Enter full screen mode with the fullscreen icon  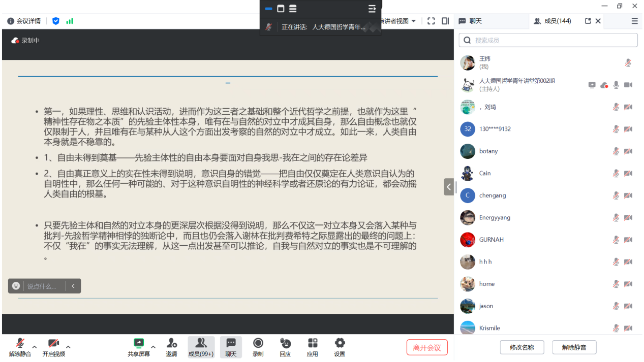coord(431,21)
